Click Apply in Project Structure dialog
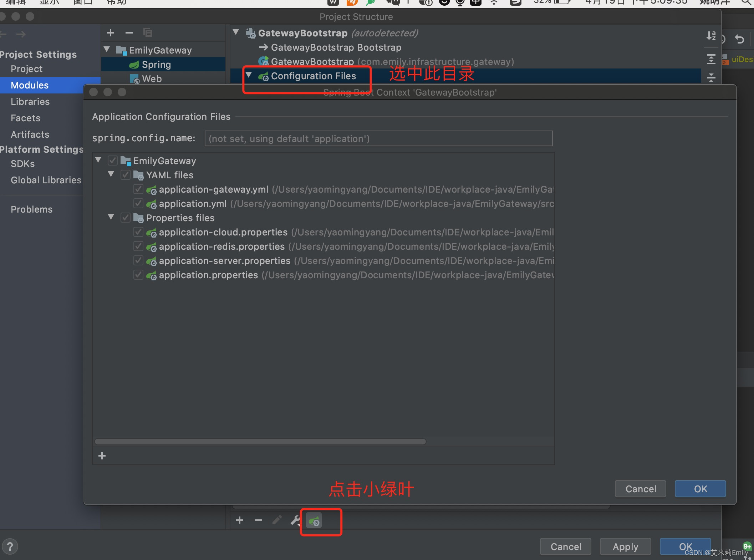754x560 pixels. (625, 546)
